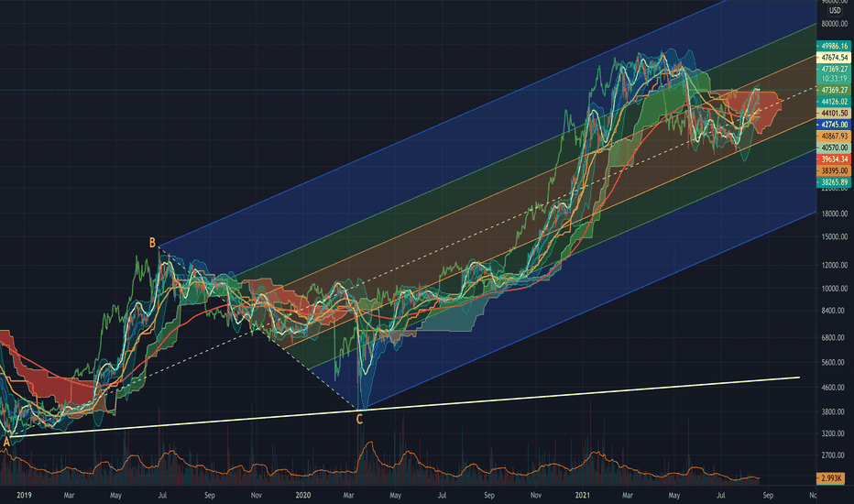Click the 2020 date axis label

(302, 495)
